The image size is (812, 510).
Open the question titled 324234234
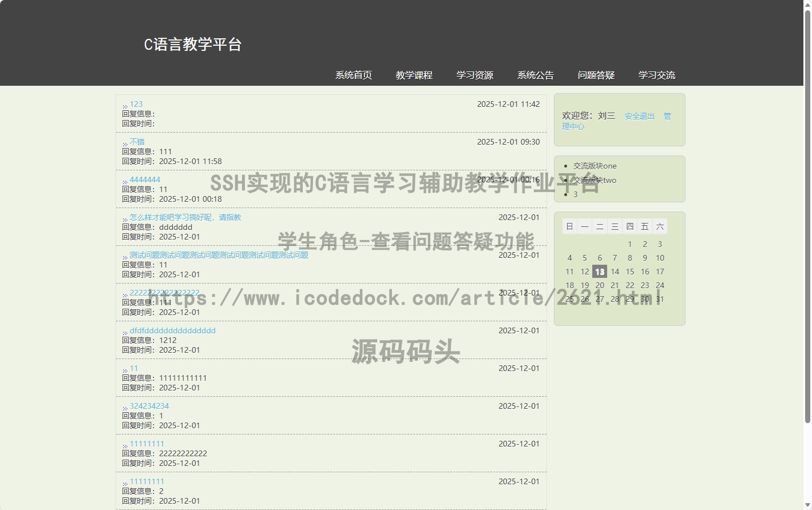149,406
